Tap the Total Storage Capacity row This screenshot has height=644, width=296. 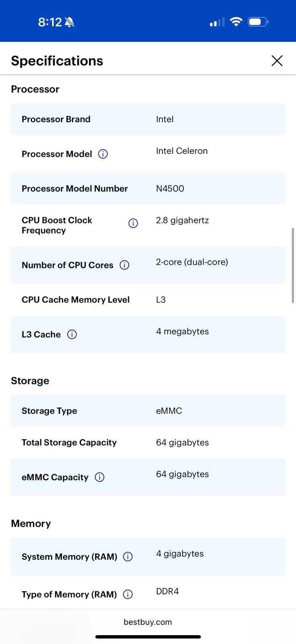click(148, 442)
